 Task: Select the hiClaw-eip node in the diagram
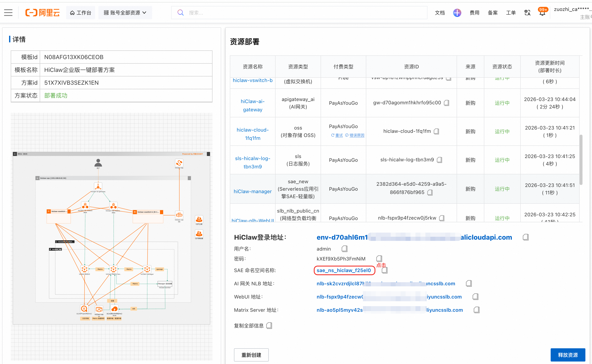click(x=179, y=163)
